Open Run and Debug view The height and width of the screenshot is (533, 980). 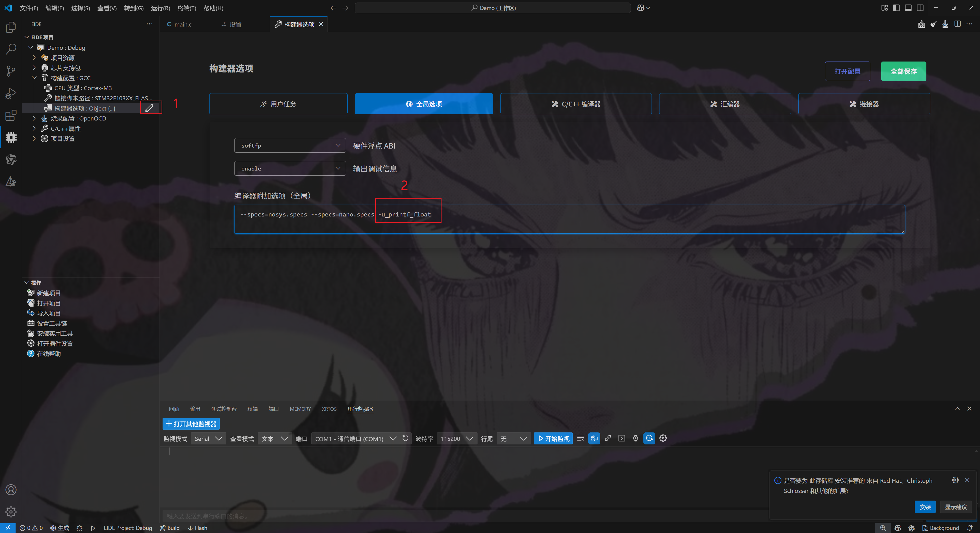coord(11,93)
